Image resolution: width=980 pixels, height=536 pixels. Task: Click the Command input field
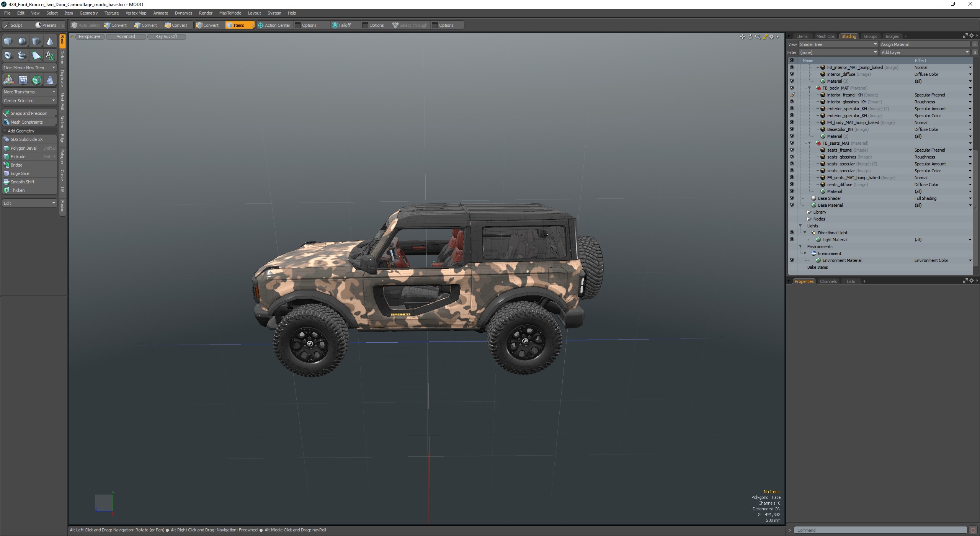(x=880, y=530)
